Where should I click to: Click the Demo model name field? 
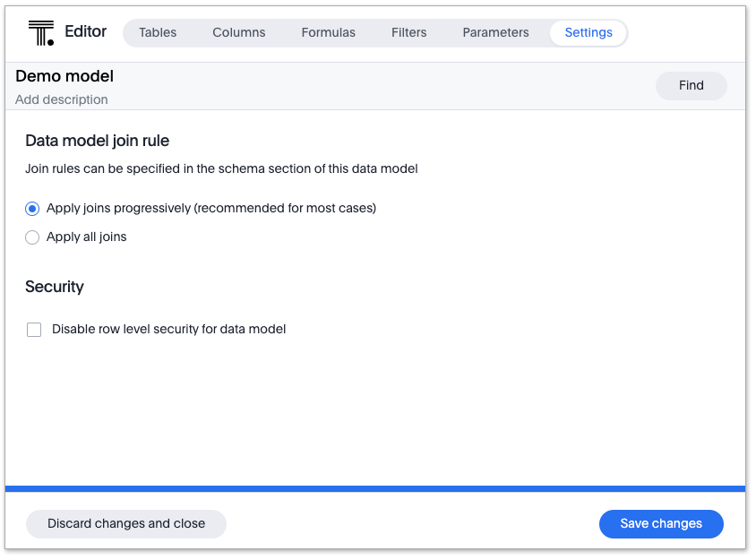tap(64, 77)
